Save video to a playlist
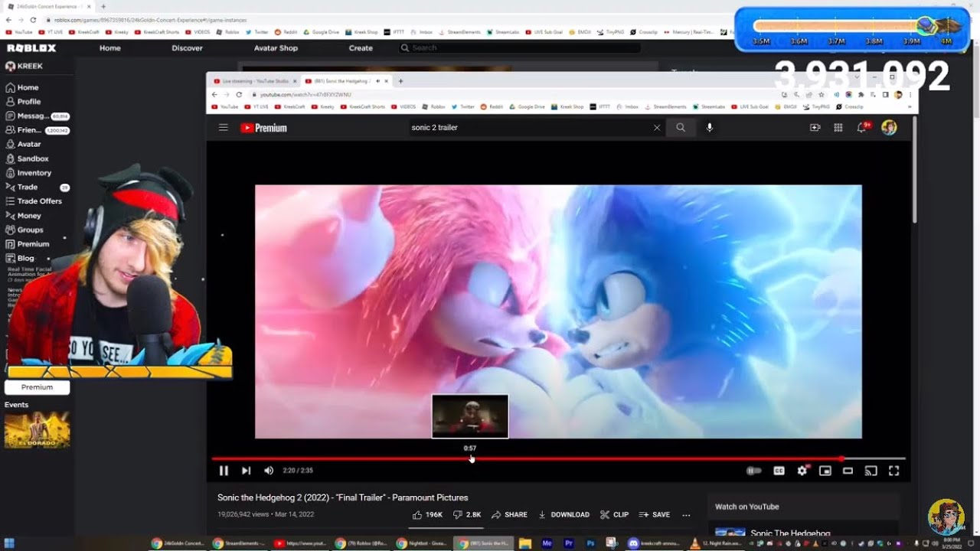Image resolution: width=980 pixels, height=551 pixels. coord(655,515)
